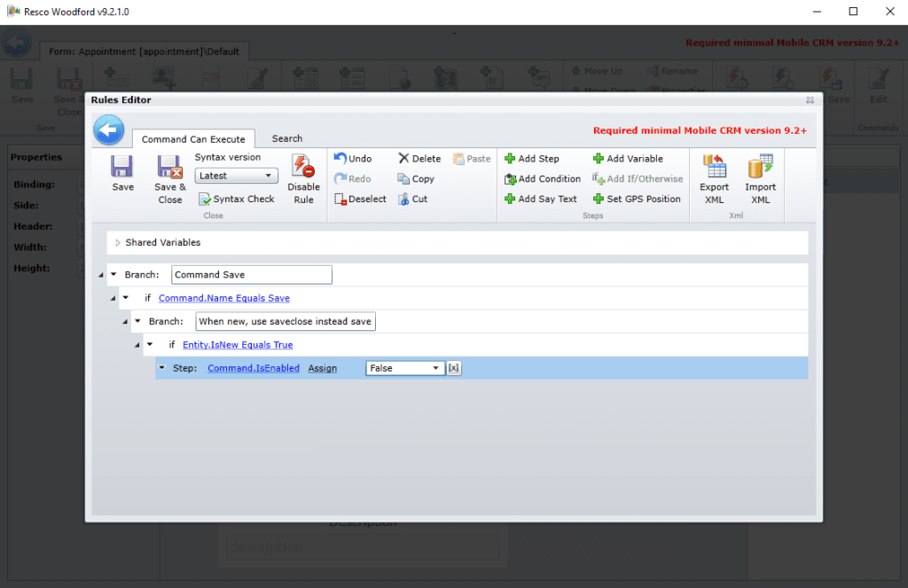908x588 pixels.
Task: Click the Import XML icon
Action: (x=760, y=169)
